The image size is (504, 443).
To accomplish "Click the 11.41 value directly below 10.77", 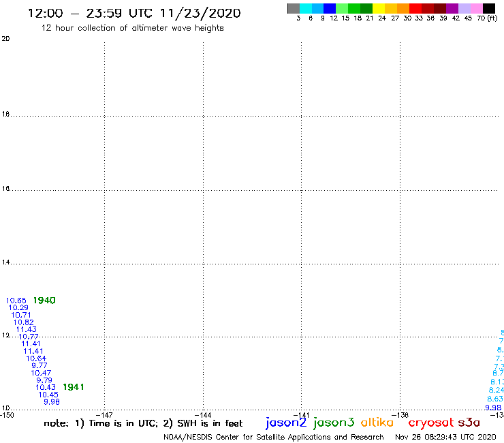I will coord(31,344).
